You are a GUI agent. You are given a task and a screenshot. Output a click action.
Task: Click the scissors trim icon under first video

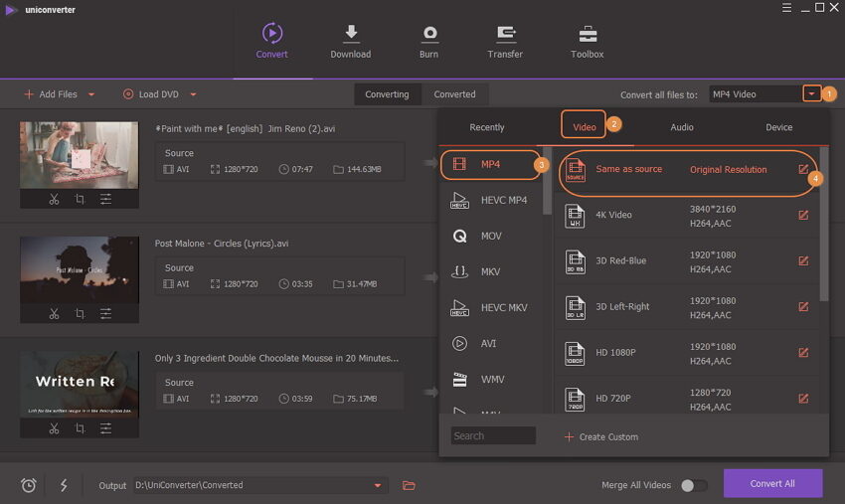(54, 200)
